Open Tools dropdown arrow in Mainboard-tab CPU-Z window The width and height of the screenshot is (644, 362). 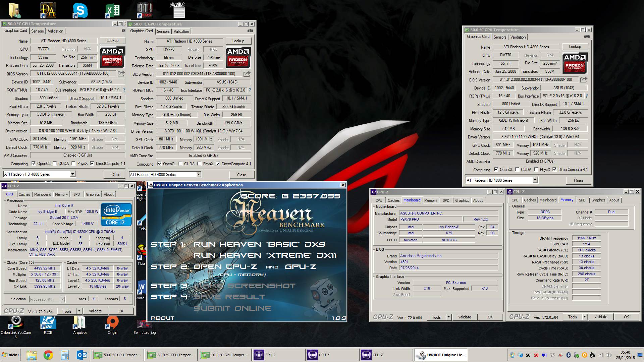coord(448,317)
